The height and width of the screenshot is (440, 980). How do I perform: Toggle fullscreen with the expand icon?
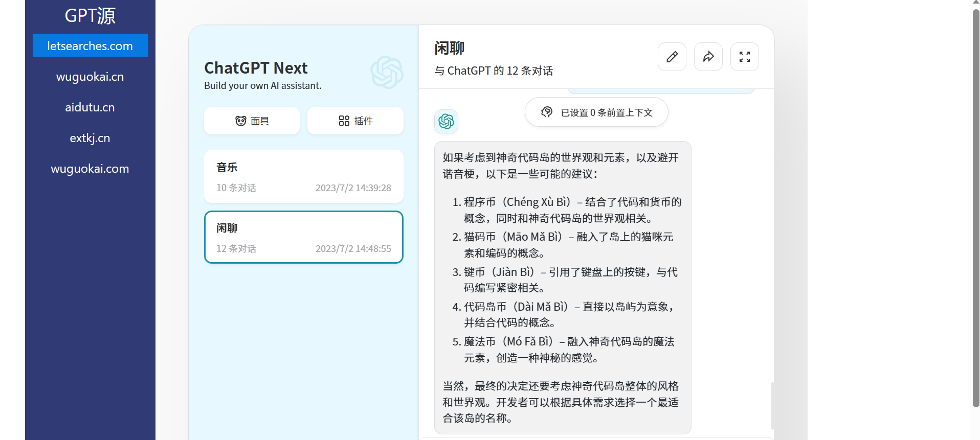[744, 57]
